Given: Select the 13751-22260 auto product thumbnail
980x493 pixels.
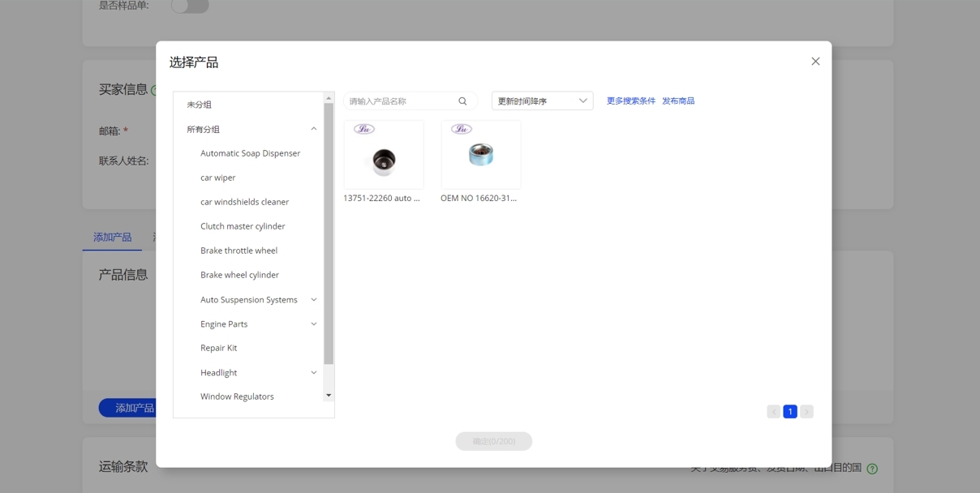Looking at the screenshot, I should tap(384, 155).
